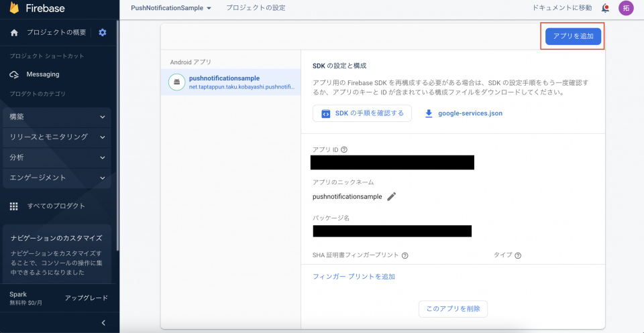
Task: Click the help icon next to タイプ
Action: 518,255
